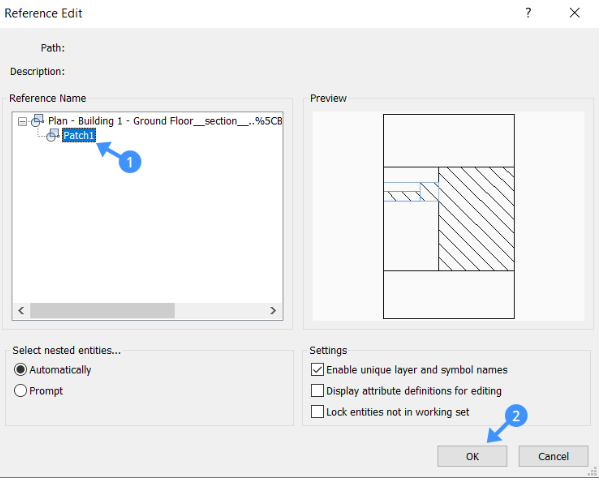
Task: Close the Reference Edit dialog
Action: [574, 13]
